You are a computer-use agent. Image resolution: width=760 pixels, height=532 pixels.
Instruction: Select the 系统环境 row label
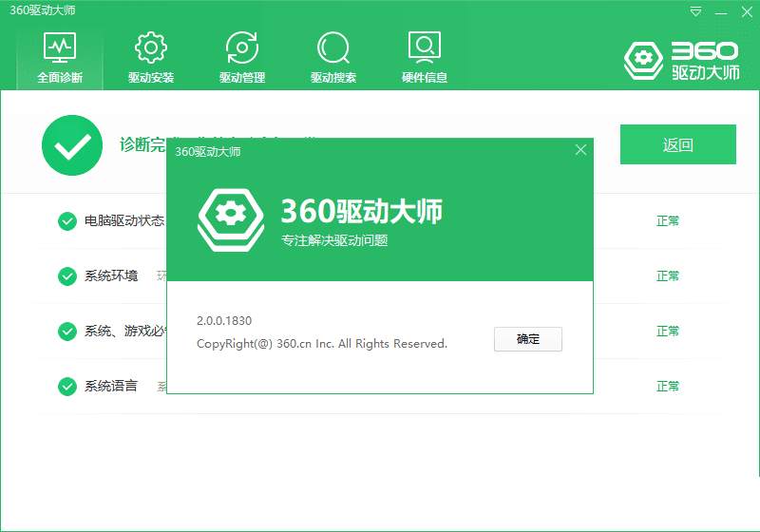pos(111,275)
